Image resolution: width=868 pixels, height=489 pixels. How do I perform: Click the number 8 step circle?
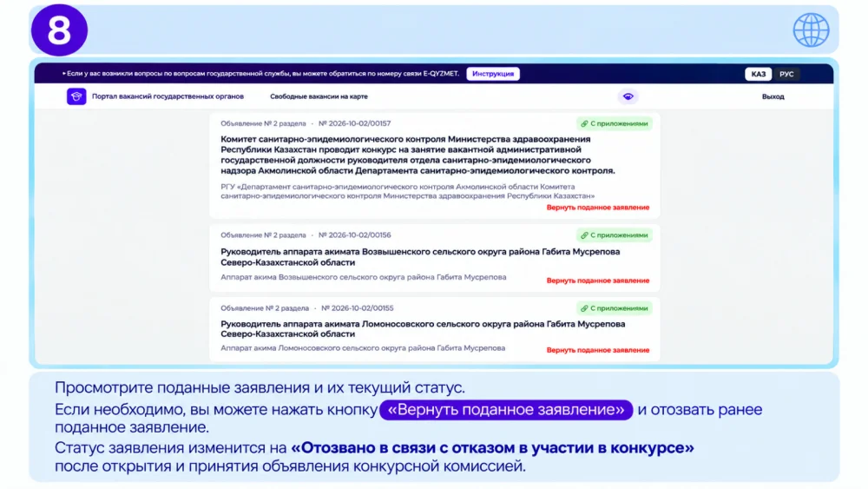[59, 30]
